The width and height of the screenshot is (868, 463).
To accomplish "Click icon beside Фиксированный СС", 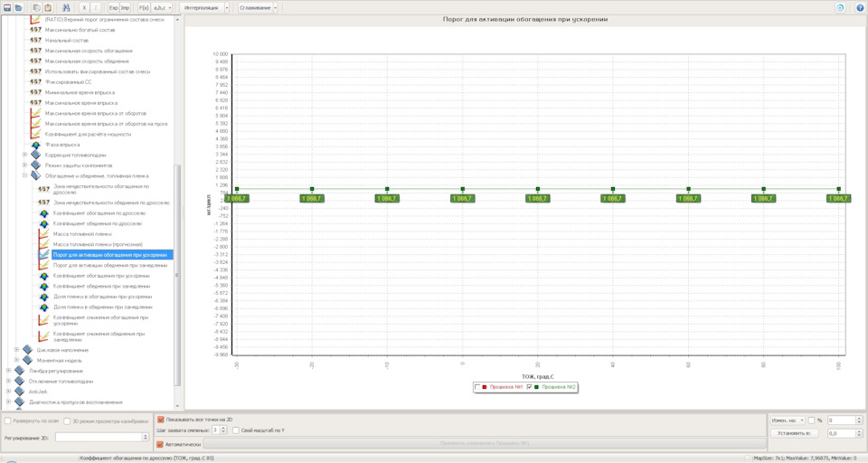I will [x=35, y=81].
